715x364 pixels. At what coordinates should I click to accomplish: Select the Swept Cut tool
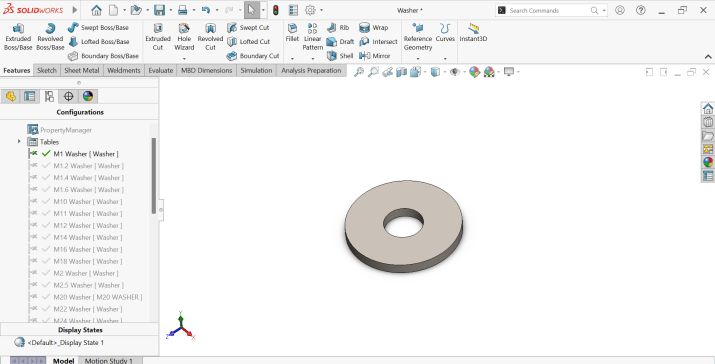click(248, 27)
